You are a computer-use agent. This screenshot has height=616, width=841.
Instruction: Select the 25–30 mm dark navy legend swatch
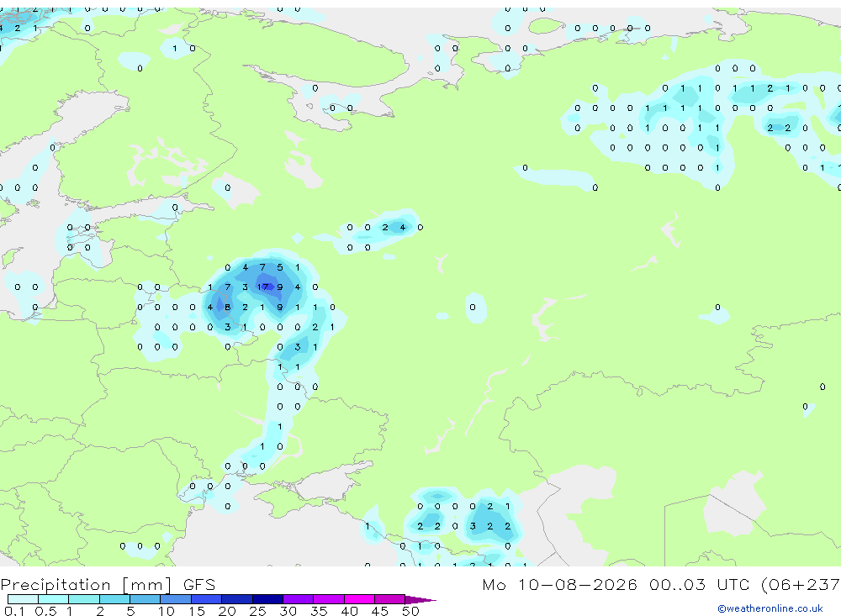click(267, 599)
